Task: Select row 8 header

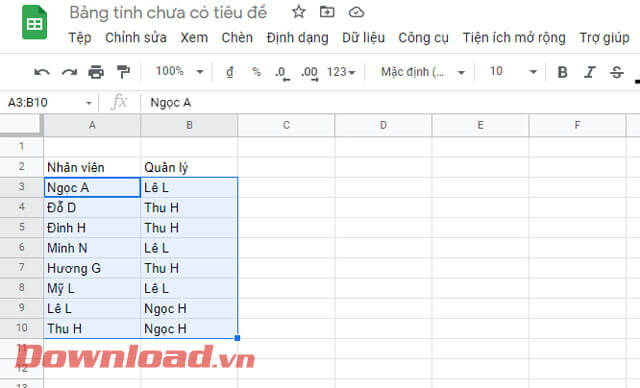Action: click(21, 288)
